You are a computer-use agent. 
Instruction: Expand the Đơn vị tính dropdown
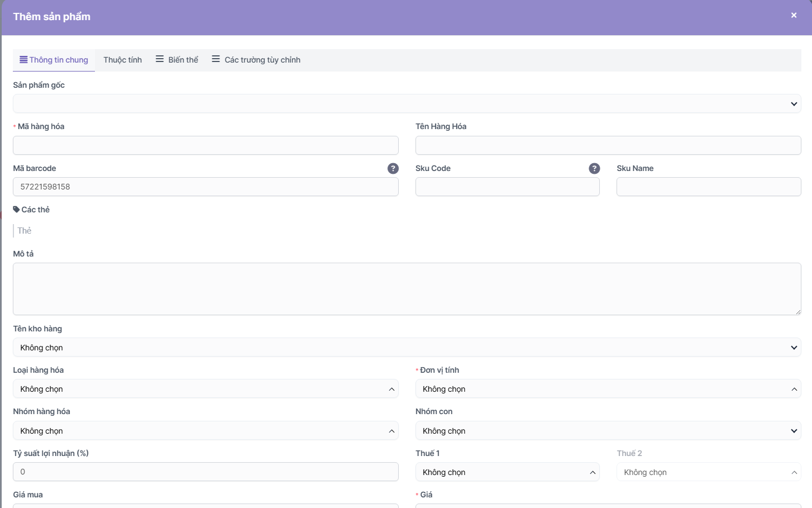(x=608, y=389)
